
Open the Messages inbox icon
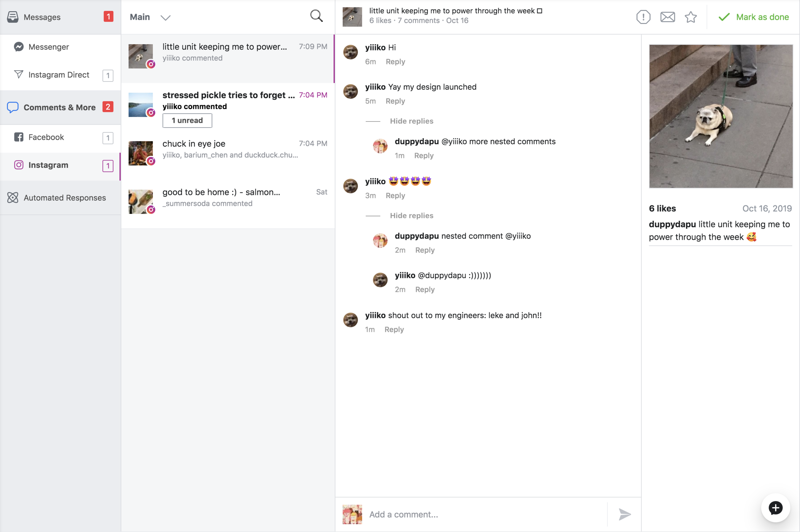12,17
